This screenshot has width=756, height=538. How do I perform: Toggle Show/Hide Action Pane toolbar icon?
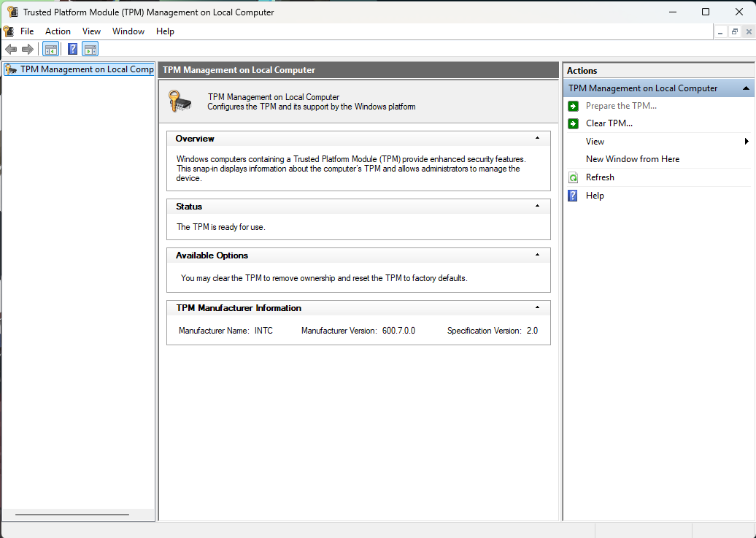coord(90,49)
